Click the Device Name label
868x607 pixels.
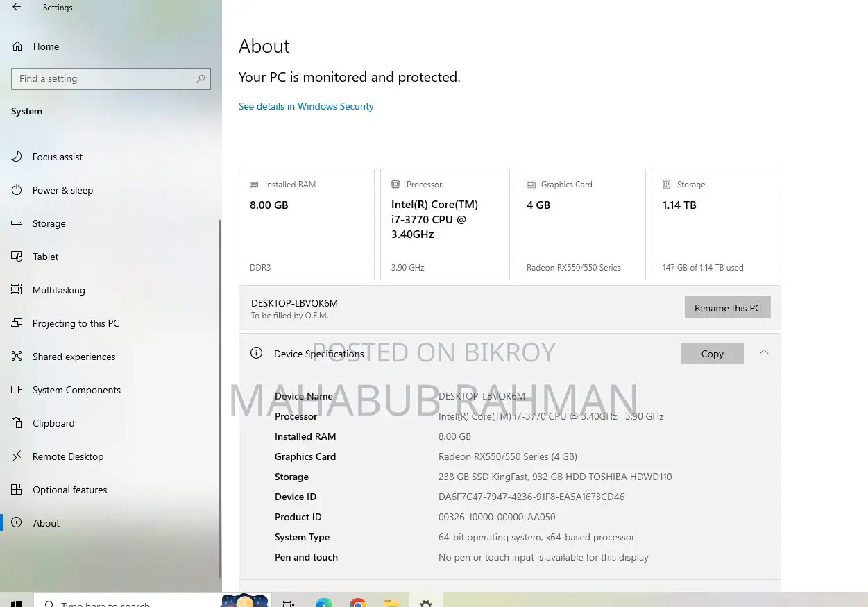[x=303, y=396]
